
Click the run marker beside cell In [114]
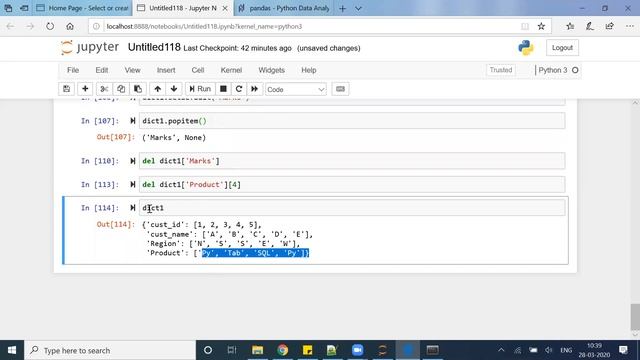pos(133,208)
